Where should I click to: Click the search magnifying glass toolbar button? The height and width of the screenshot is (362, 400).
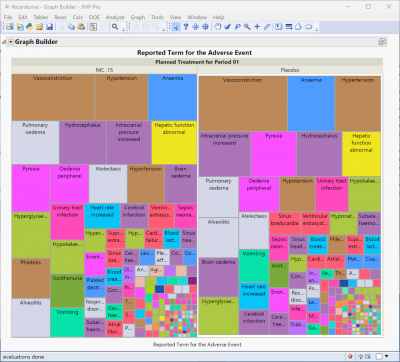tap(115, 27)
